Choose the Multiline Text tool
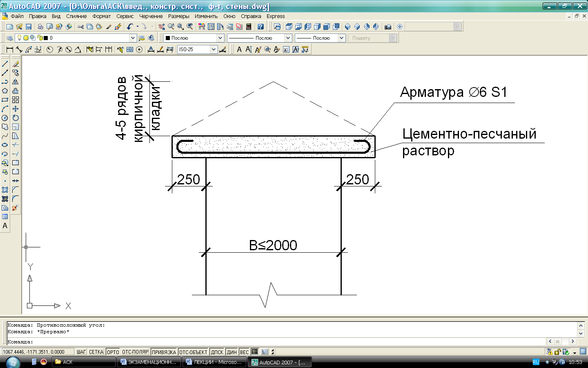The width and height of the screenshot is (588, 368). click(x=5, y=226)
